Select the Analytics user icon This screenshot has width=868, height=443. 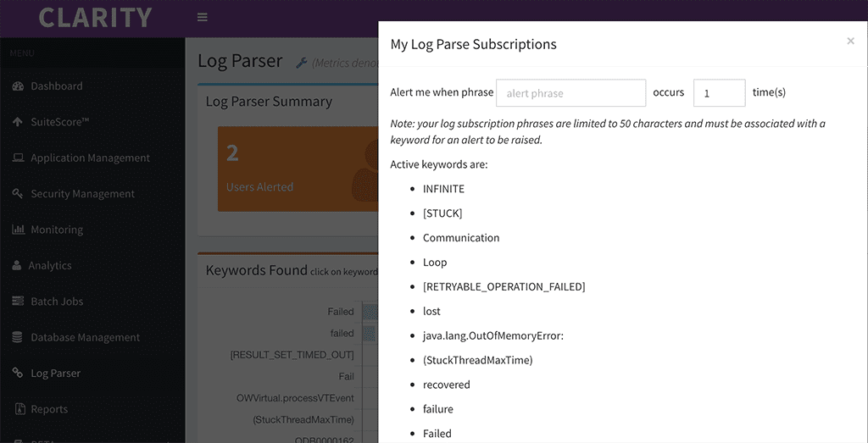(x=17, y=265)
